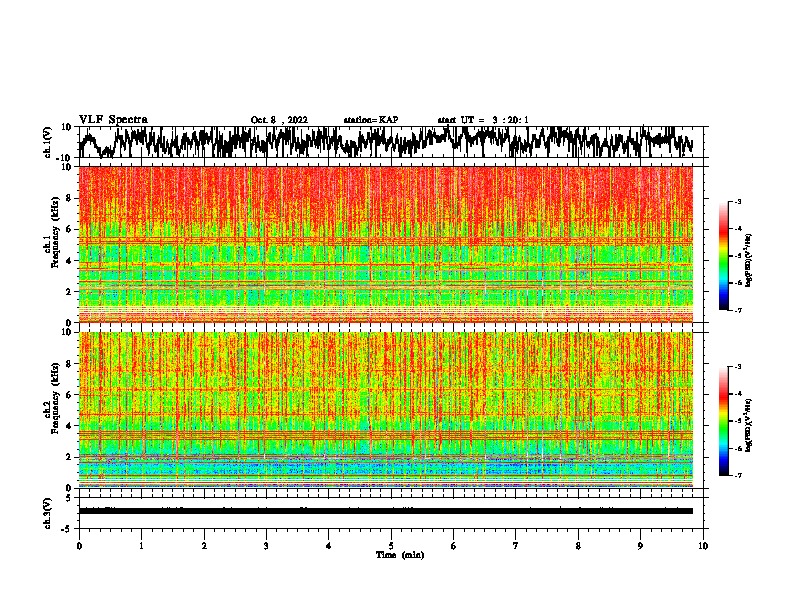Screen dimensions: 792x612
Task: Click the color scale bar beside ch.1 spectrogram
Action: (724, 256)
